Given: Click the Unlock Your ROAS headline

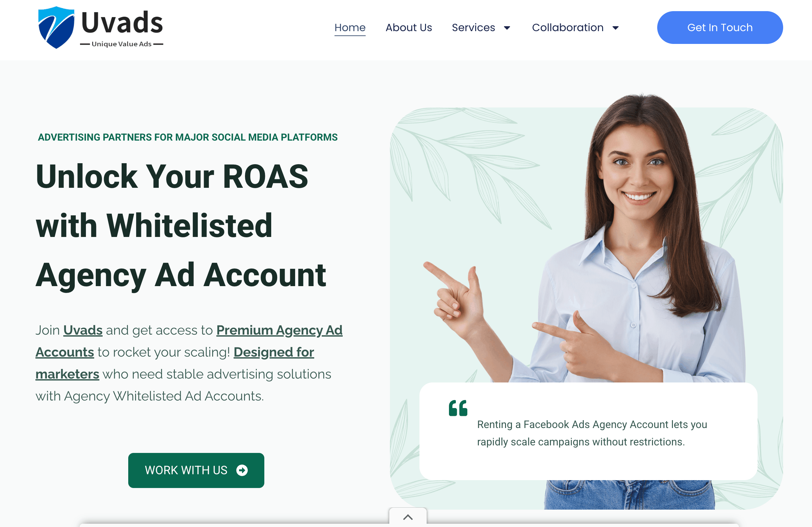Looking at the screenshot, I should pyautogui.click(x=181, y=226).
